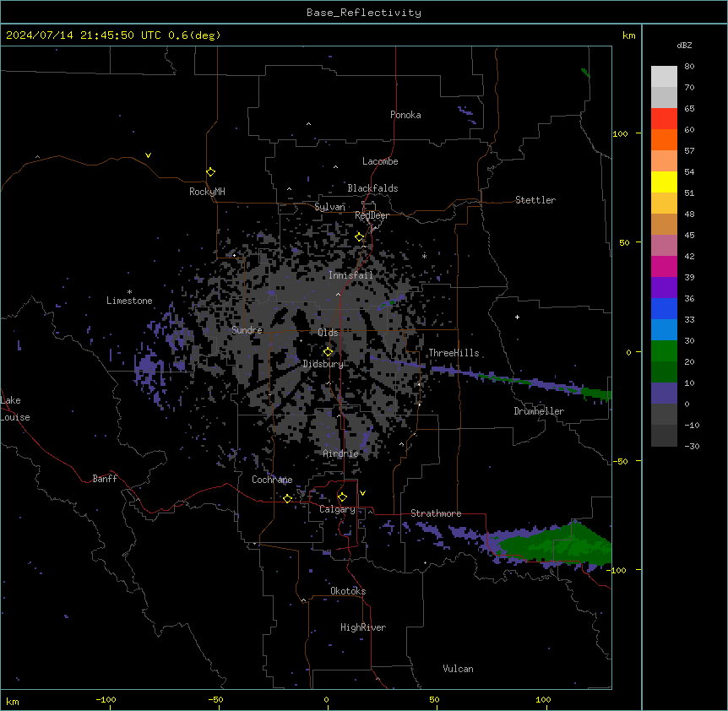Pick the magenta 42-39 dBZ legend swatch

(x=664, y=266)
